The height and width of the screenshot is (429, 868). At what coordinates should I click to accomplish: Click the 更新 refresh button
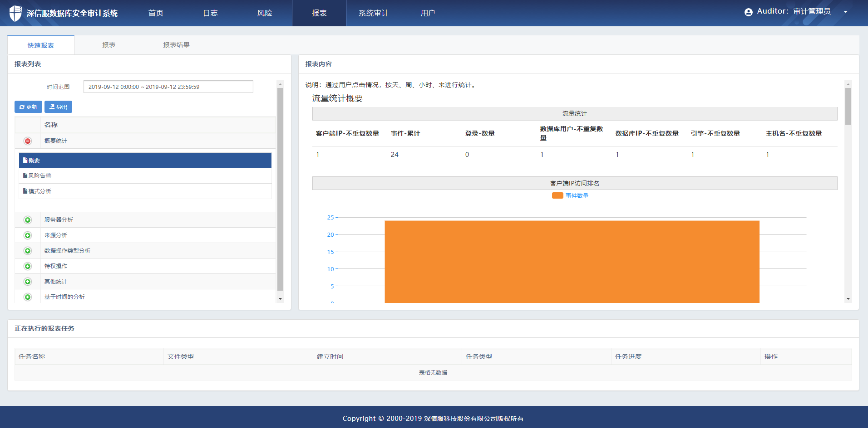pyautogui.click(x=28, y=107)
